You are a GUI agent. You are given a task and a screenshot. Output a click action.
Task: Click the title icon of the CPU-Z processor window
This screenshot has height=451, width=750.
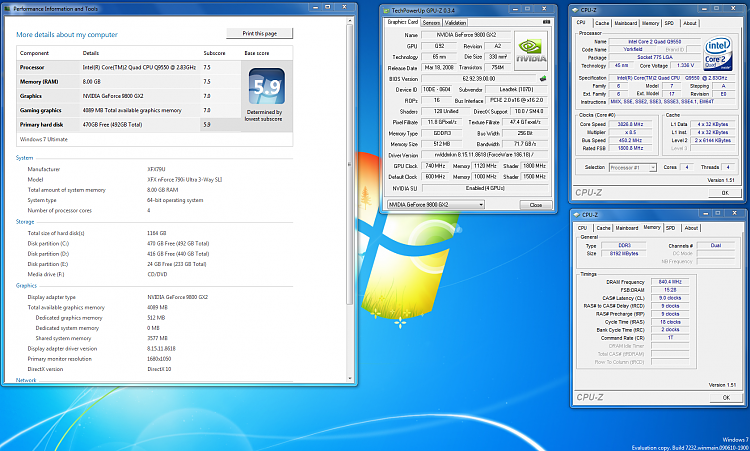tap(576, 10)
